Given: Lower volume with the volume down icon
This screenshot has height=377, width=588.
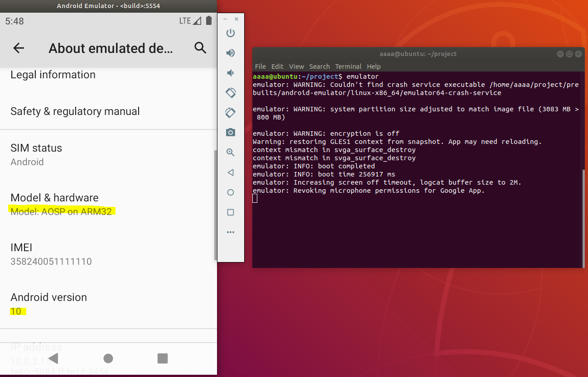Looking at the screenshot, I should [x=231, y=73].
